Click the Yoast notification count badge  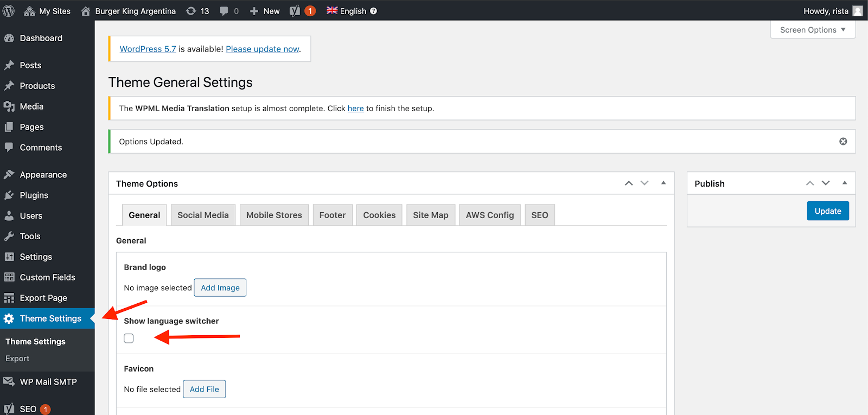tap(310, 11)
